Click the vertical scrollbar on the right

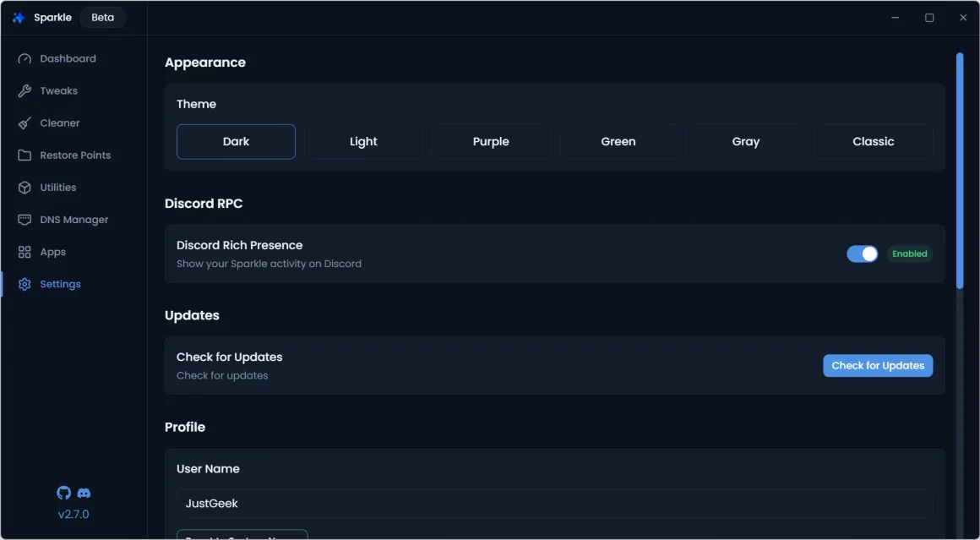tap(960, 169)
